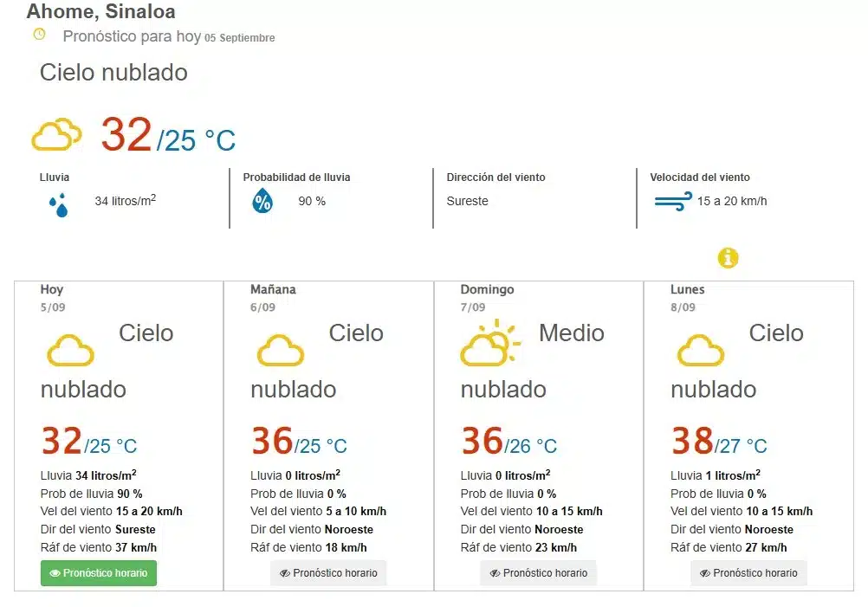Select the Hoy 5/09 day heading

pyautogui.click(x=53, y=298)
